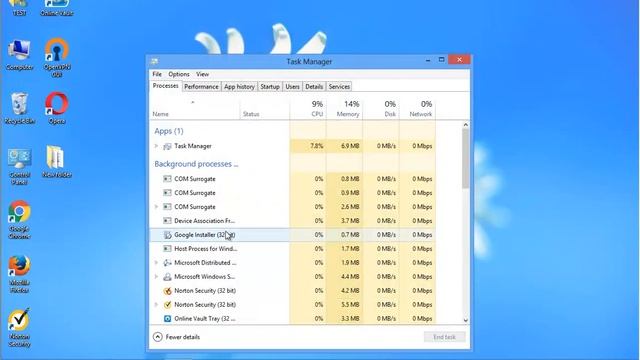Screen dimensions: 640x360
Task: Click the scrollbar up arrow
Action: 465,124
